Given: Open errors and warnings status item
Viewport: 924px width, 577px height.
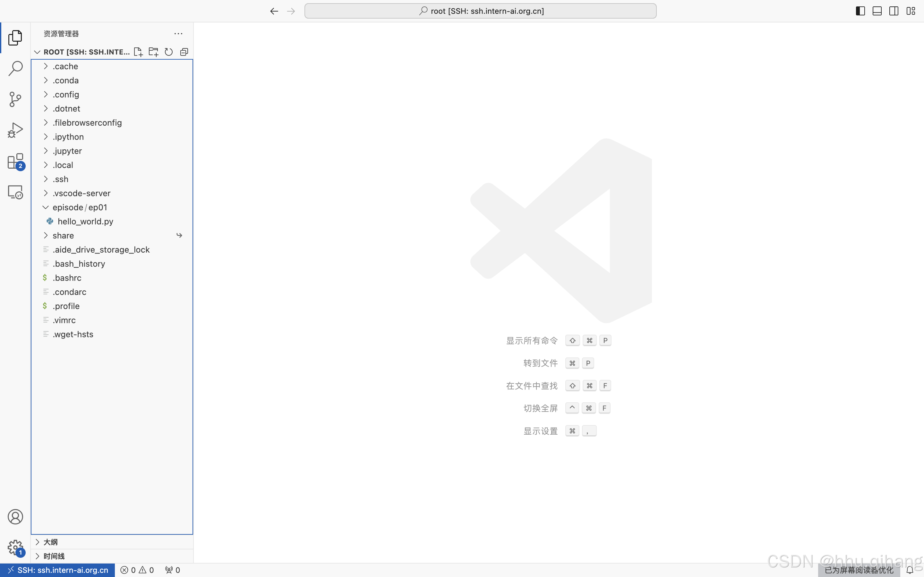Looking at the screenshot, I should click(x=137, y=570).
